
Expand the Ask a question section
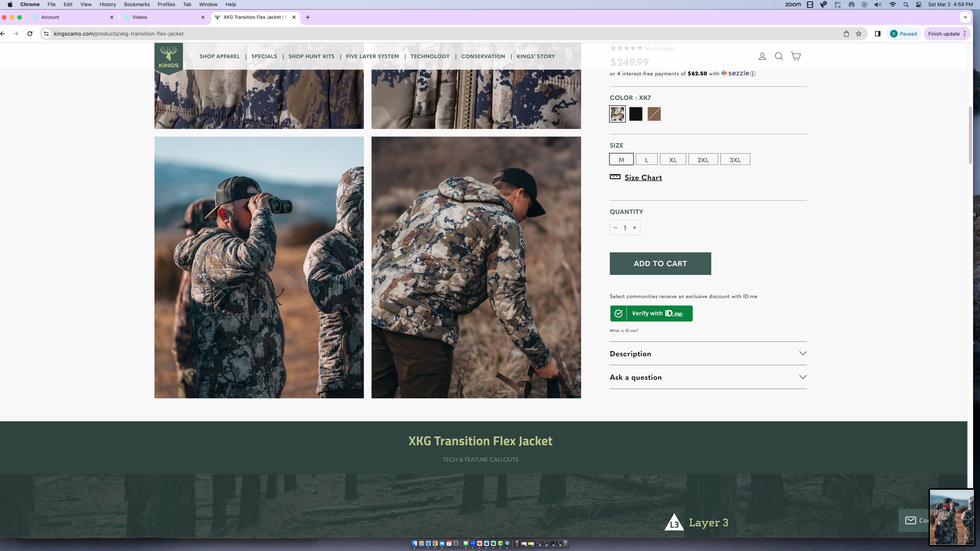click(708, 377)
